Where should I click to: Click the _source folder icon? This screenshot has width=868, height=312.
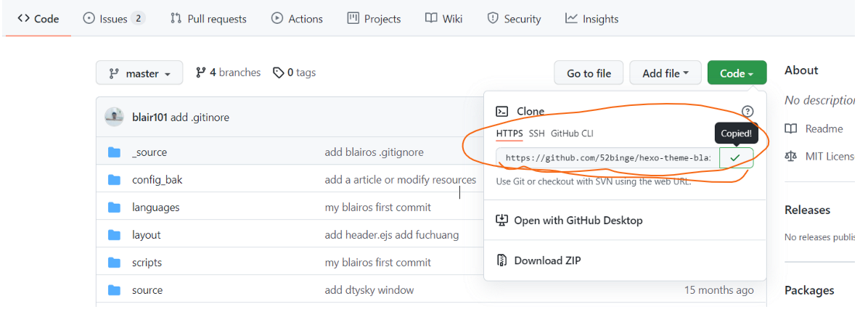[x=114, y=152]
